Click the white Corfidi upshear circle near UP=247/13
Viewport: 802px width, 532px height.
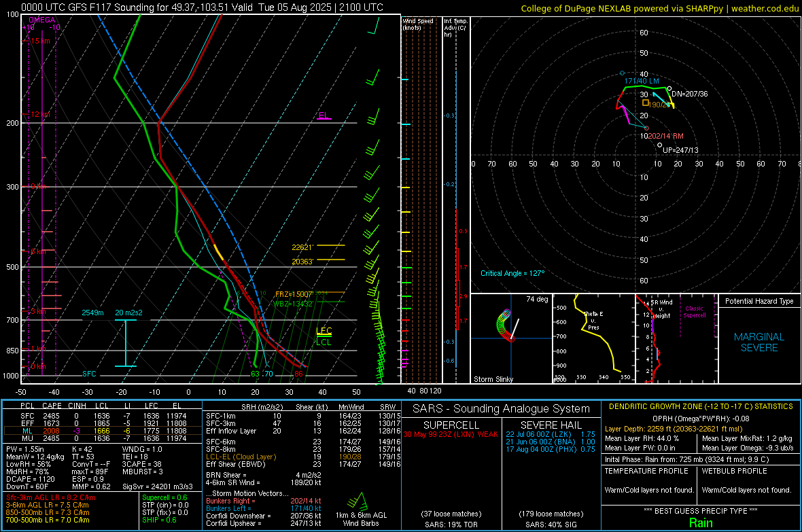point(660,145)
